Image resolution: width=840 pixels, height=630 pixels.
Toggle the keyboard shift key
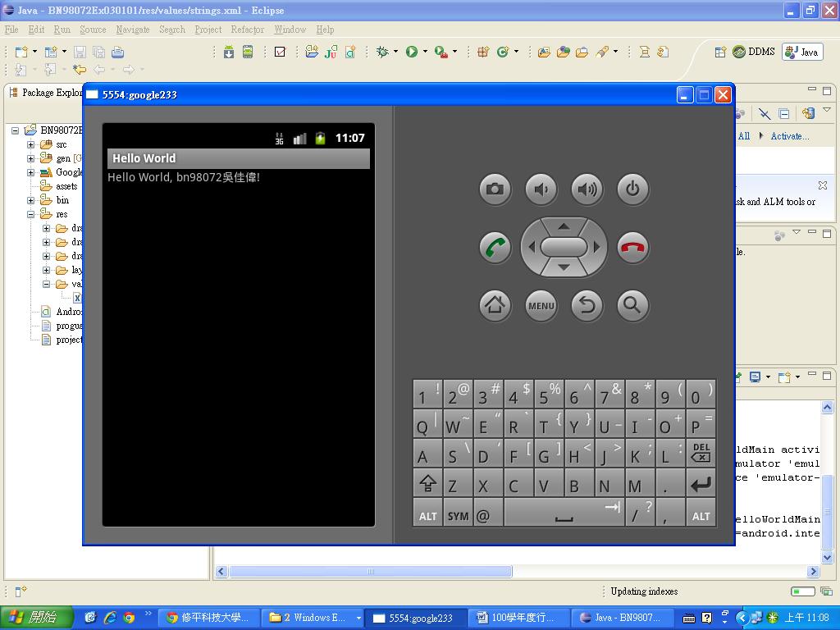tap(427, 484)
